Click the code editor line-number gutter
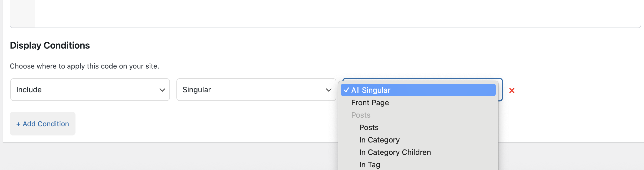This screenshot has height=170, width=644. (23, 13)
